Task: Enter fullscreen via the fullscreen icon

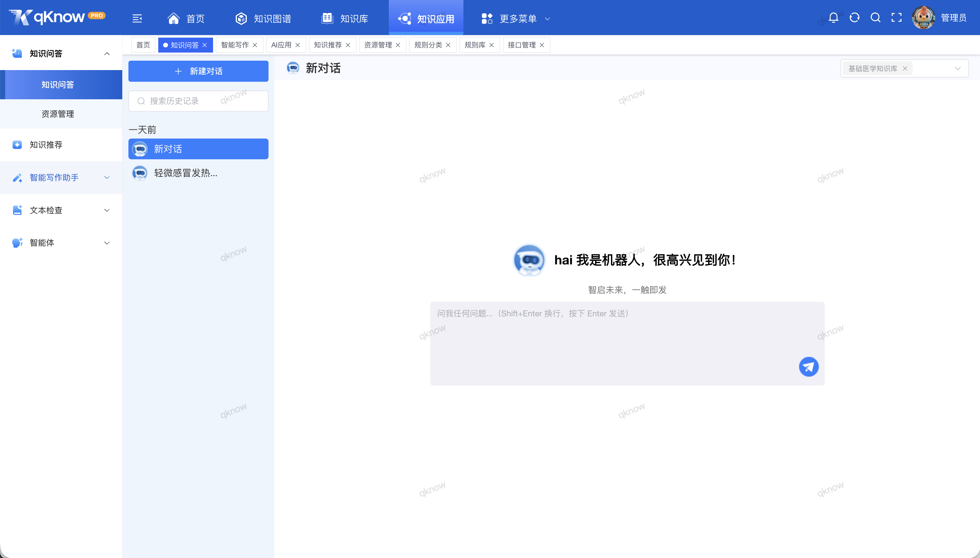Action: 897,18
